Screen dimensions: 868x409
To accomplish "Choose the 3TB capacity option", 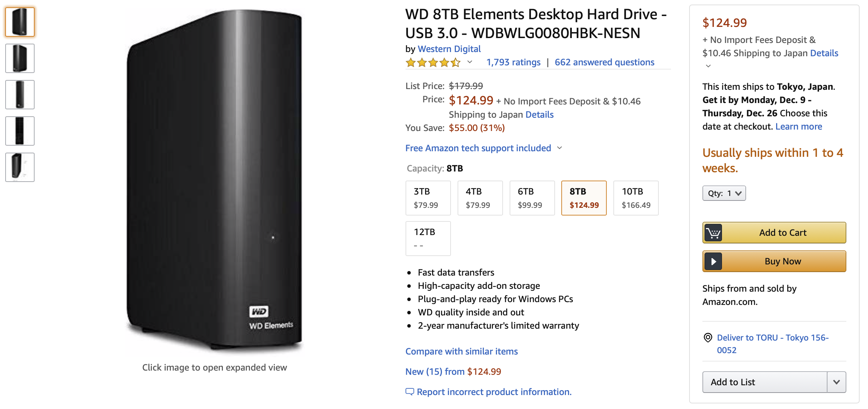I will coord(428,198).
